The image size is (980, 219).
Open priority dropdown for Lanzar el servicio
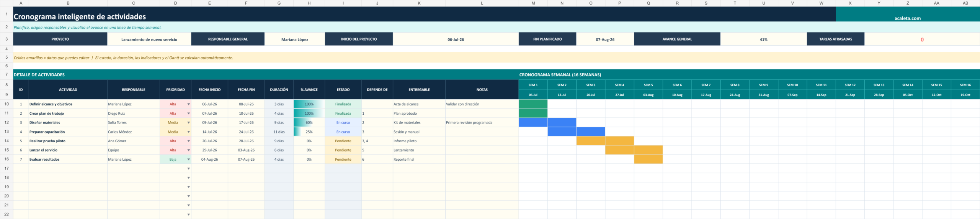tap(188, 150)
